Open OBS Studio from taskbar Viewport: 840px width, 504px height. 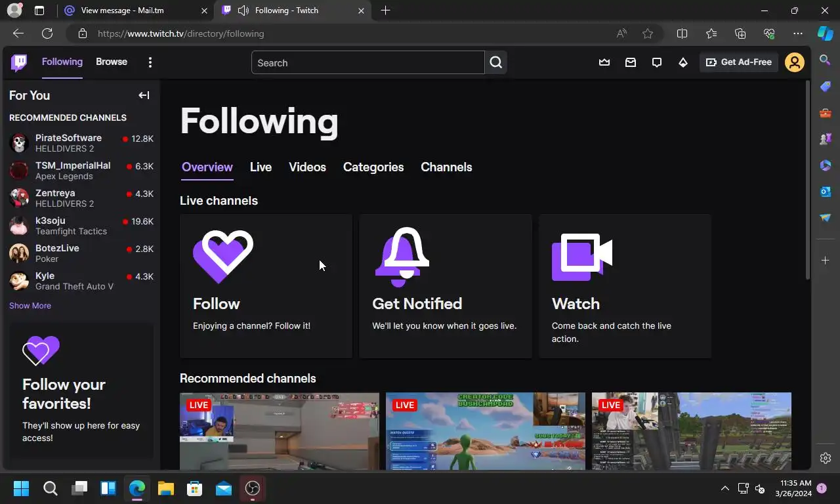tap(253, 488)
